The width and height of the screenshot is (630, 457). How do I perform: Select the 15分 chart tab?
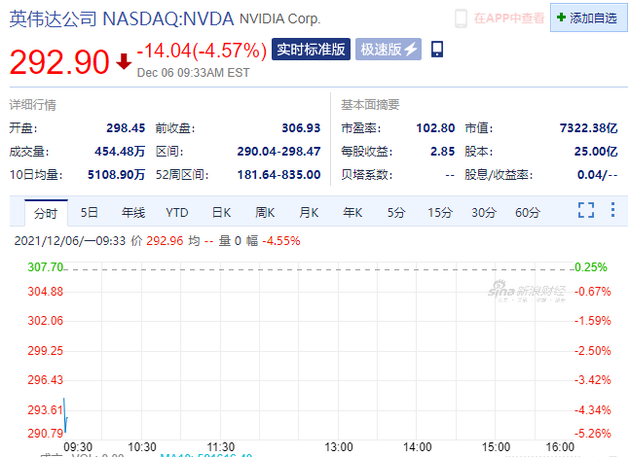[440, 212]
